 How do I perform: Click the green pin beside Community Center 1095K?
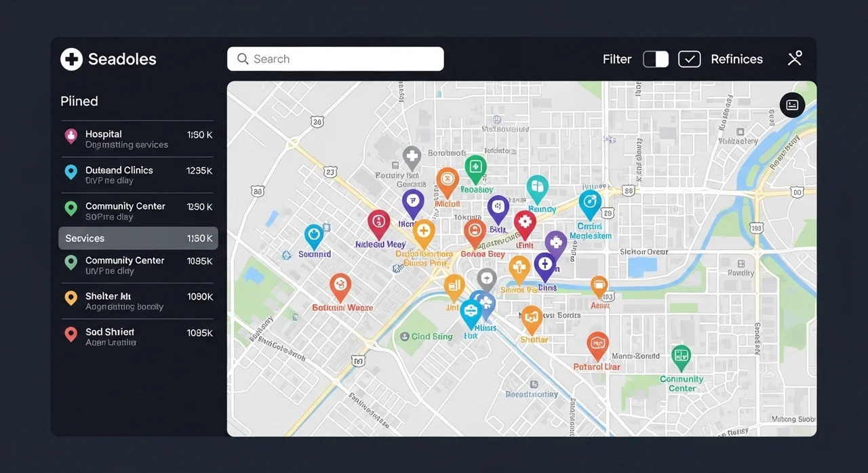click(x=71, y=262)
